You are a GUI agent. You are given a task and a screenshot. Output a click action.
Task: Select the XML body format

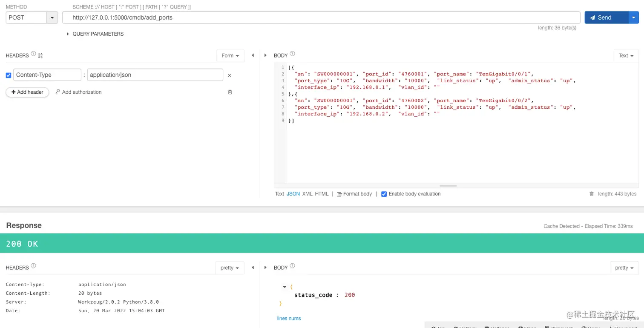pyautogui.click(x=307, y=194)
